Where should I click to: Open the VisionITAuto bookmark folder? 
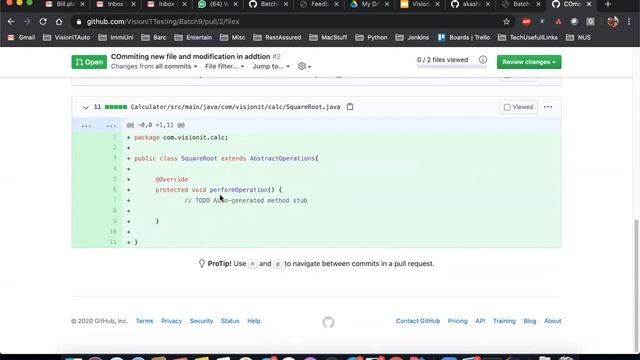point(67,38)
